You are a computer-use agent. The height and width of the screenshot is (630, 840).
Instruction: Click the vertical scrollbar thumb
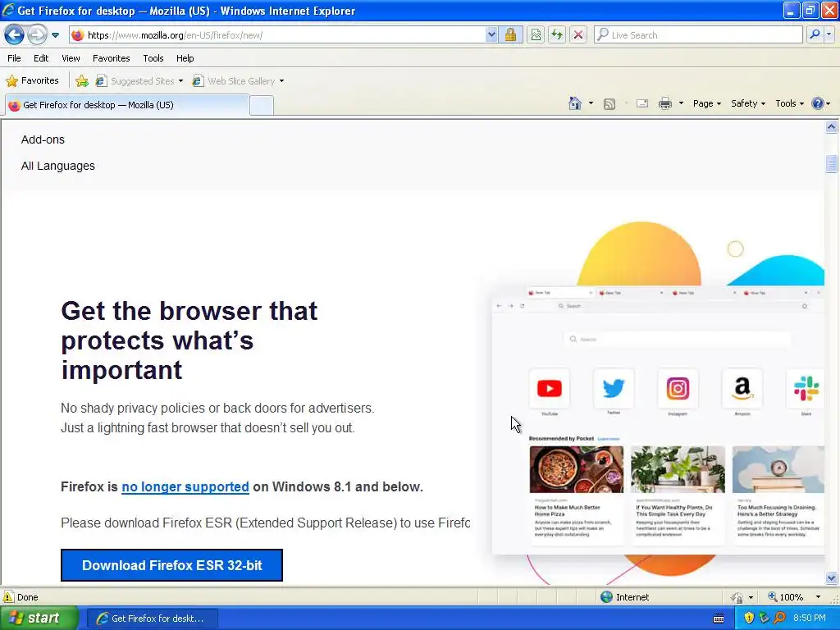click(831, 163)
